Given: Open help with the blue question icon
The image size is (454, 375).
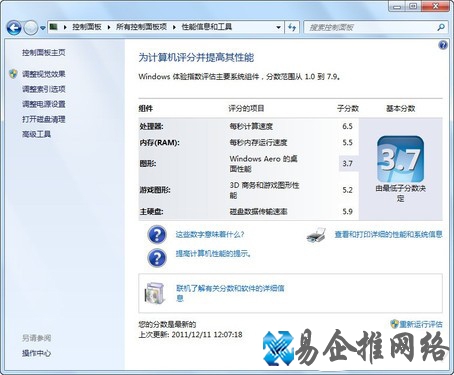Looking at the screenshot, I should click(443, 45).
